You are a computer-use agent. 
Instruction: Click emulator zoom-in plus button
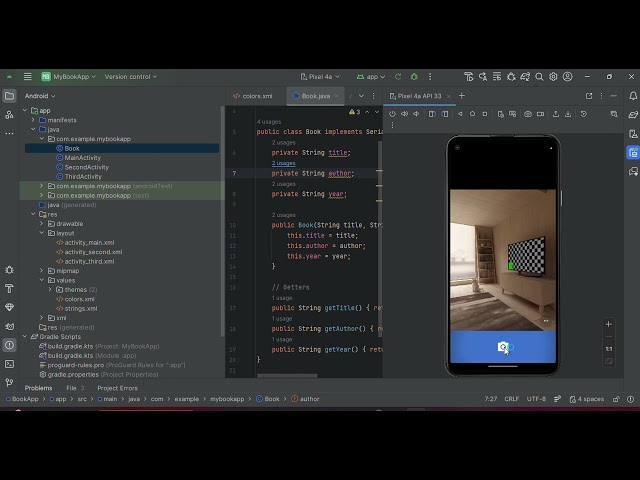point(609,324)
